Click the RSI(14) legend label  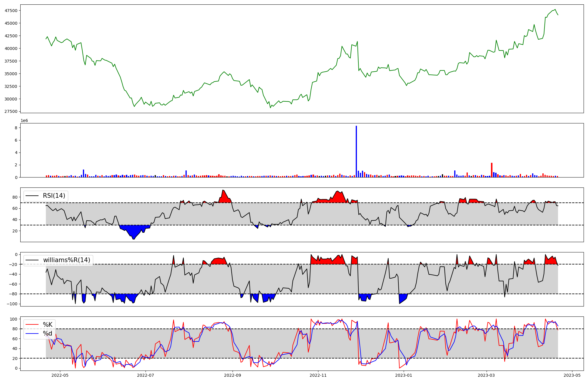click(x=54, y=196)
